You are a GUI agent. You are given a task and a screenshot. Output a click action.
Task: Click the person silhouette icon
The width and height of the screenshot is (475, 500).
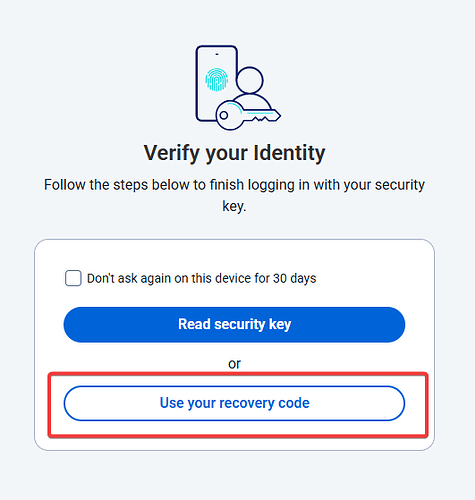pos(250,87)
